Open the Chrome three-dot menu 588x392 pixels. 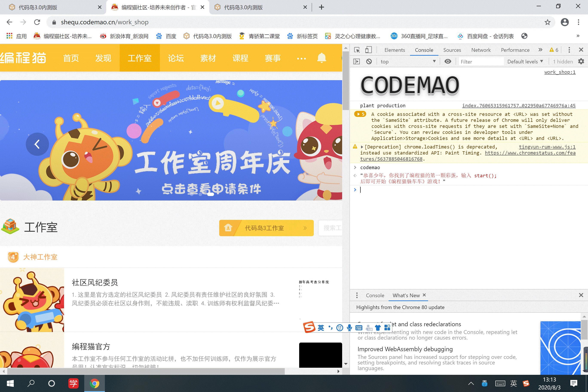(578, 22)
